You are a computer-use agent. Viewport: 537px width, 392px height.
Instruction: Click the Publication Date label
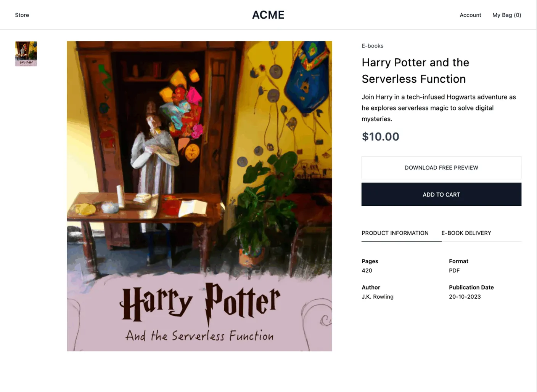tap(471, 287)
